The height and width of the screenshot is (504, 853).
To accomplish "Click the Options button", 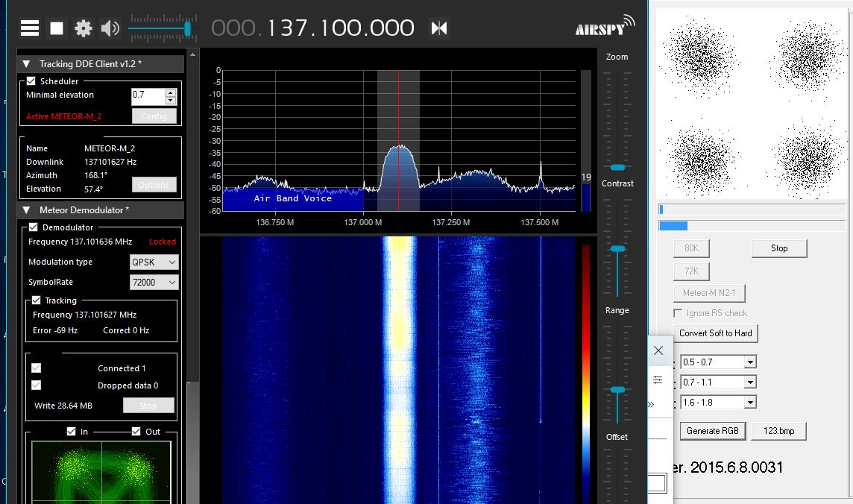I will click(154, 185).
